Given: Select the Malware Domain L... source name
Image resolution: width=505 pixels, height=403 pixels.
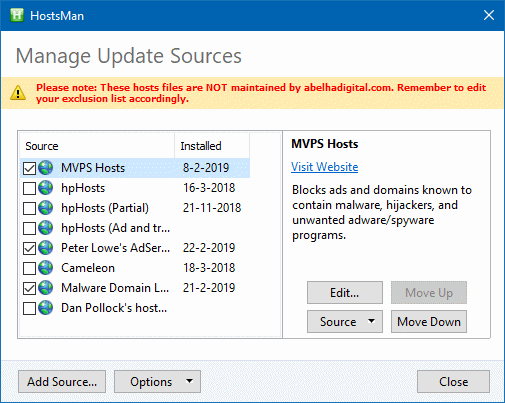Looking at the screenshot, I should coord(115,288).
